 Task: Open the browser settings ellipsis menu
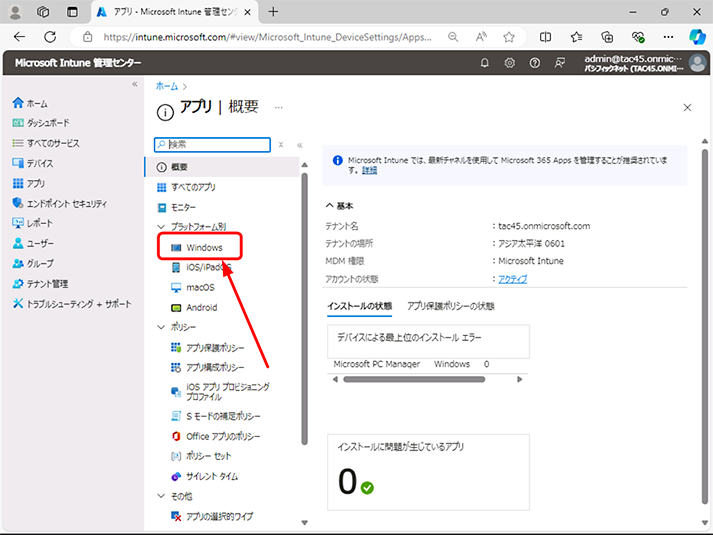click(x=668, y=37)
